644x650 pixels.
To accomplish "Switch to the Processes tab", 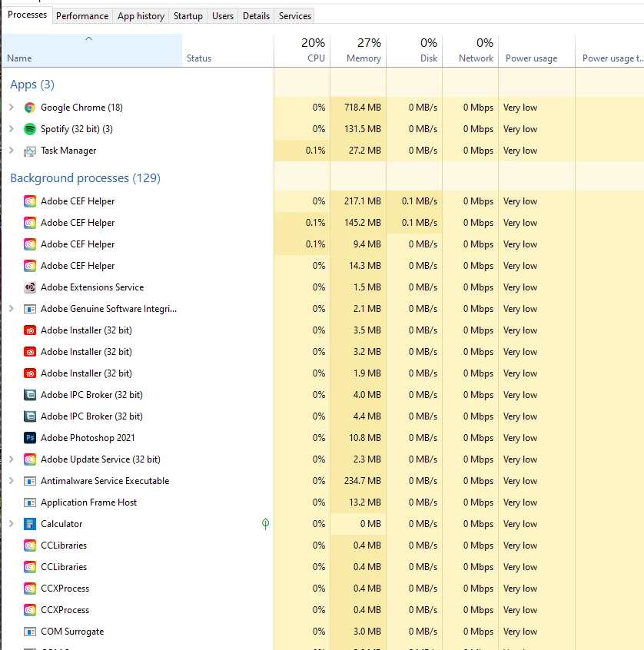I will tap(28, 15).
